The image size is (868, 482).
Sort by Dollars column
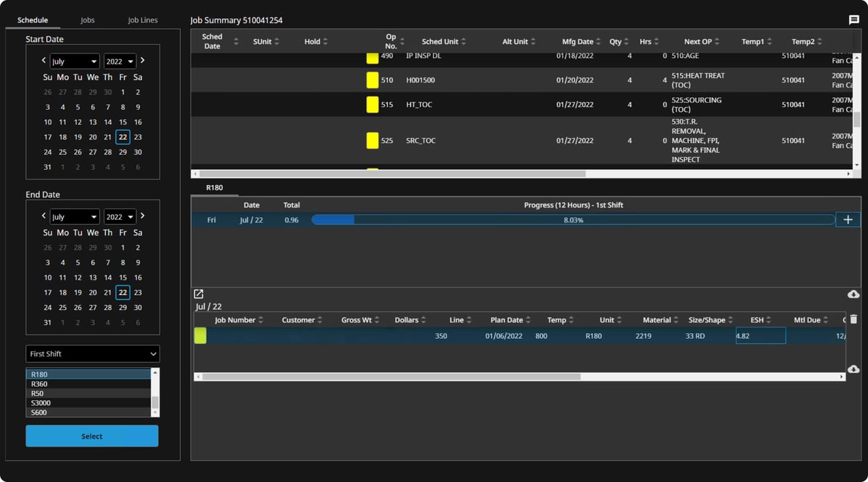pyautogui.click(x=423, y=320)
